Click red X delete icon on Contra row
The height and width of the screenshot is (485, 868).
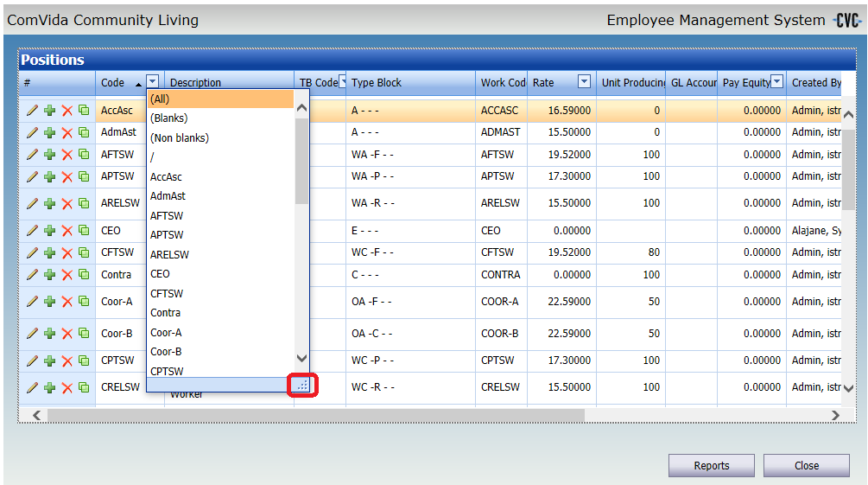pyautogui.click(x=67, y=275)
